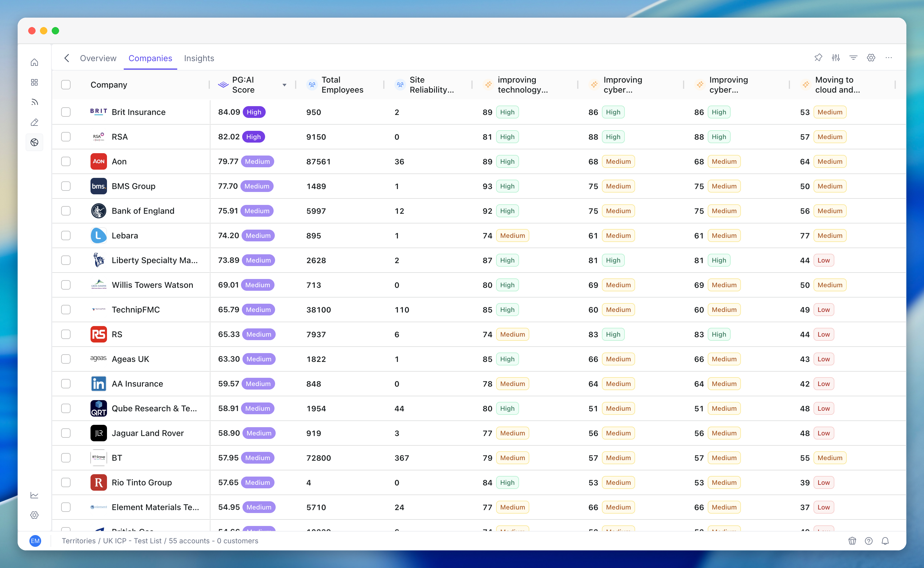Click the Aon red logo
The height and width of the screenshot is (568, 924).
click(x=98, y=161)
